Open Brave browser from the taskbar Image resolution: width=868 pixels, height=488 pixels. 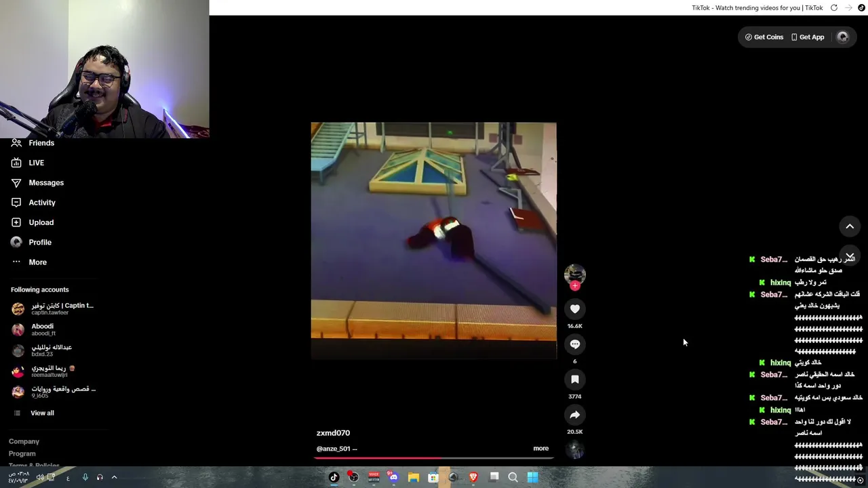tap(473, 477)
